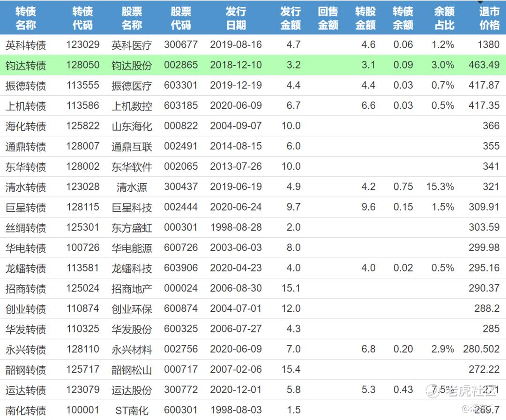
Task: Click the 丝绸转债 bond name
Action: point(26,228)
